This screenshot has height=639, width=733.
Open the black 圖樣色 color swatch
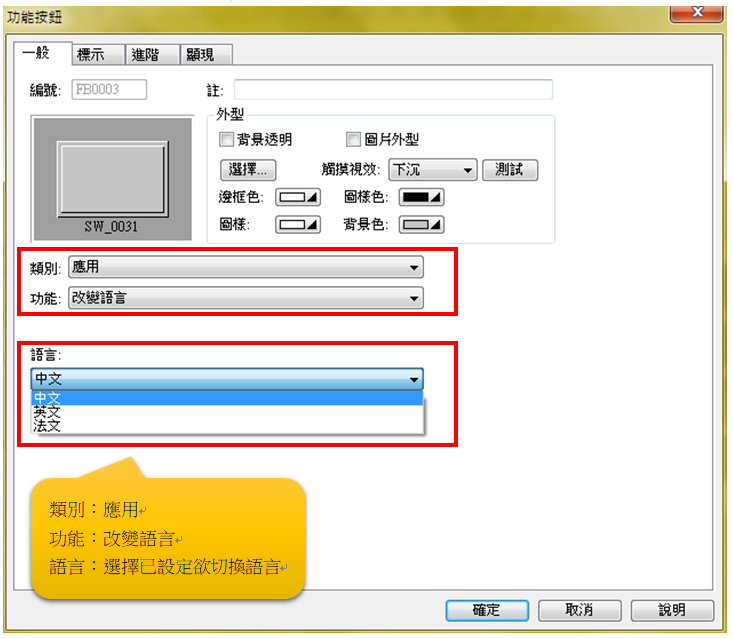421,197
